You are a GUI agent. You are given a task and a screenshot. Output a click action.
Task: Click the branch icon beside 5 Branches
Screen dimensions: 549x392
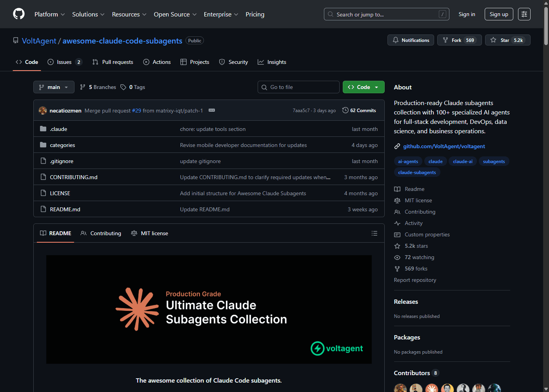click(83, 87)
